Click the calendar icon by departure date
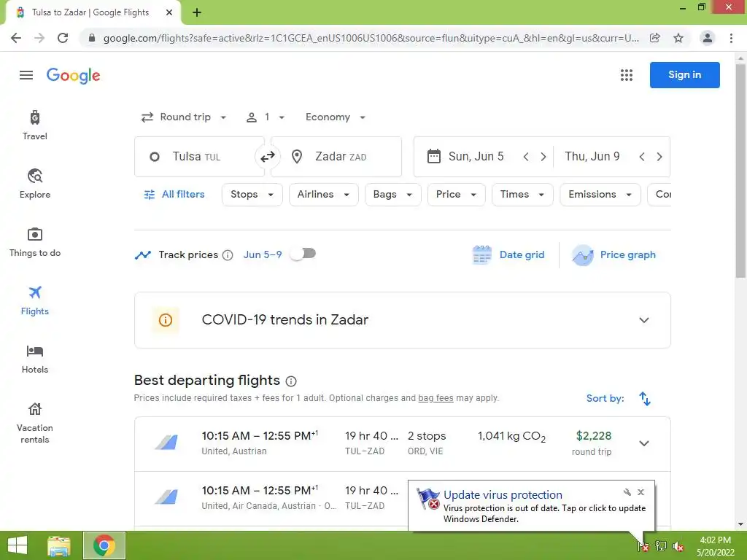The height and width of the screenshot is (560, 747). [x=433, y=156]
